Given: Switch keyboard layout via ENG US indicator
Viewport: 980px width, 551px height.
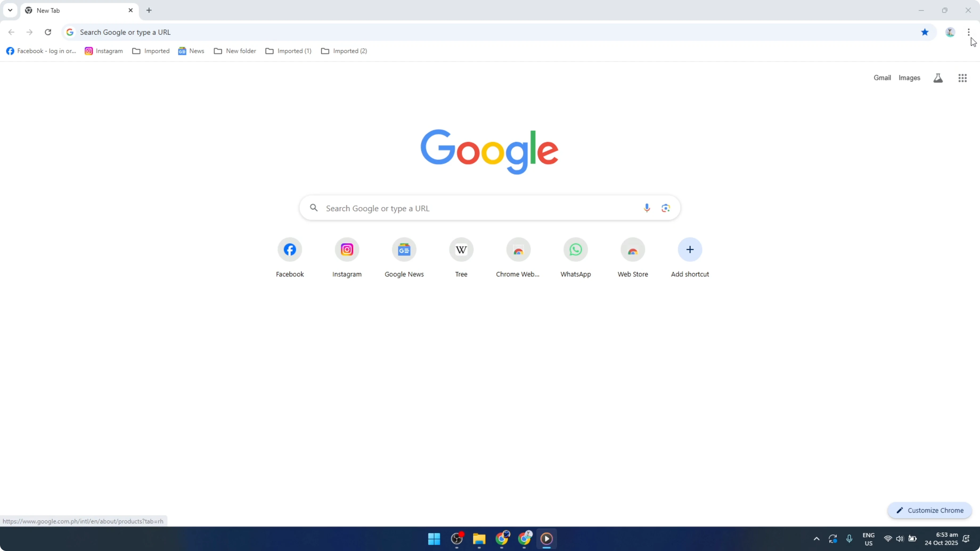Looking at the screenshot, I should point(869,539).
